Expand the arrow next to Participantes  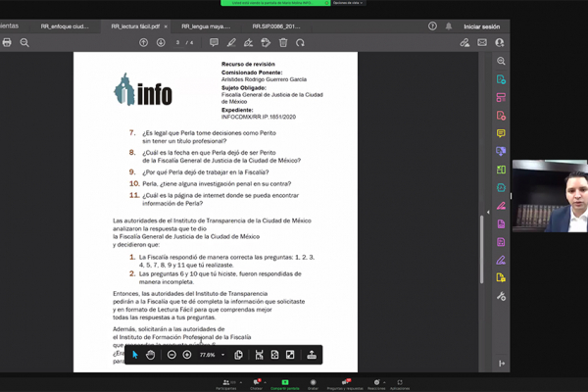click(241, 382)
